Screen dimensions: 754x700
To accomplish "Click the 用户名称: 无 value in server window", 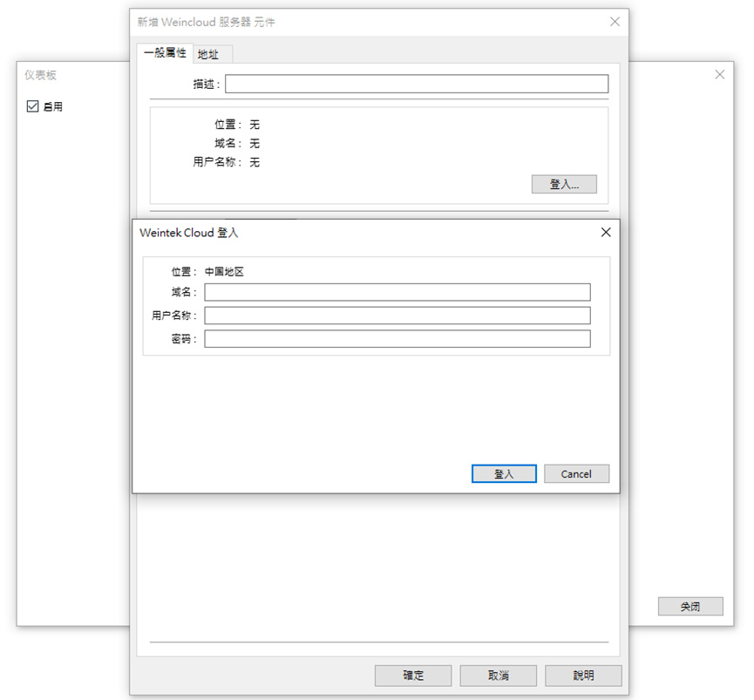I will coord(255,162).
